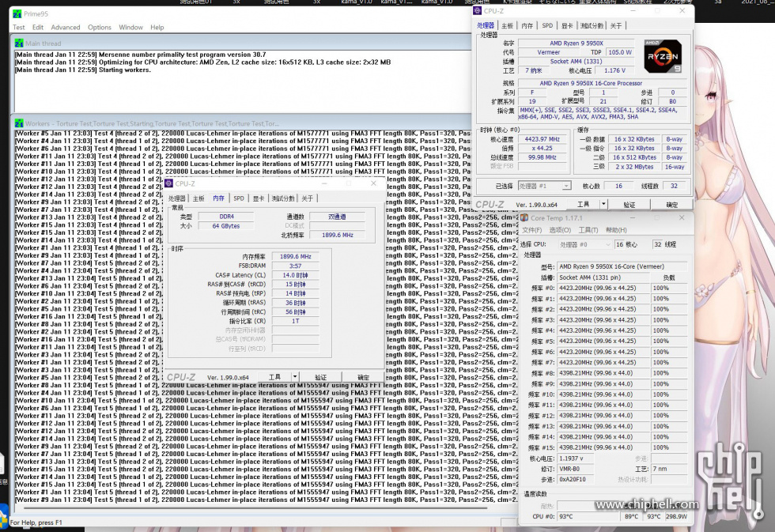Click the Prime95 title bar icon
775x532 pixels.
pyautogui.click(x=17, y=13)
